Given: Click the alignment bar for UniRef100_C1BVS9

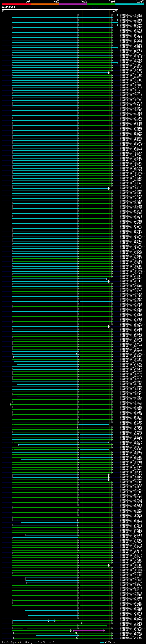Looking at the screenshot, I should [61, 73].
